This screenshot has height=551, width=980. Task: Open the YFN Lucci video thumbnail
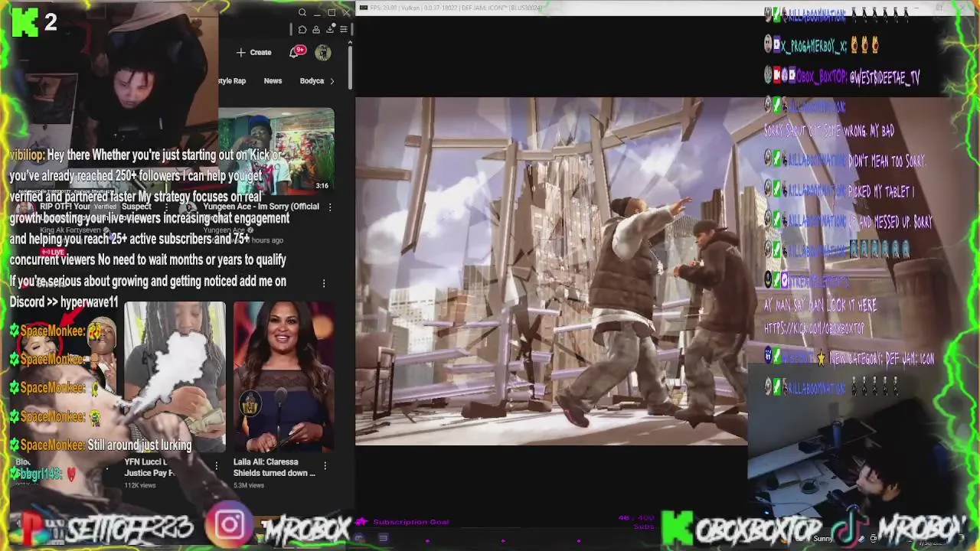pyautogui.click(x=175, y=377)
